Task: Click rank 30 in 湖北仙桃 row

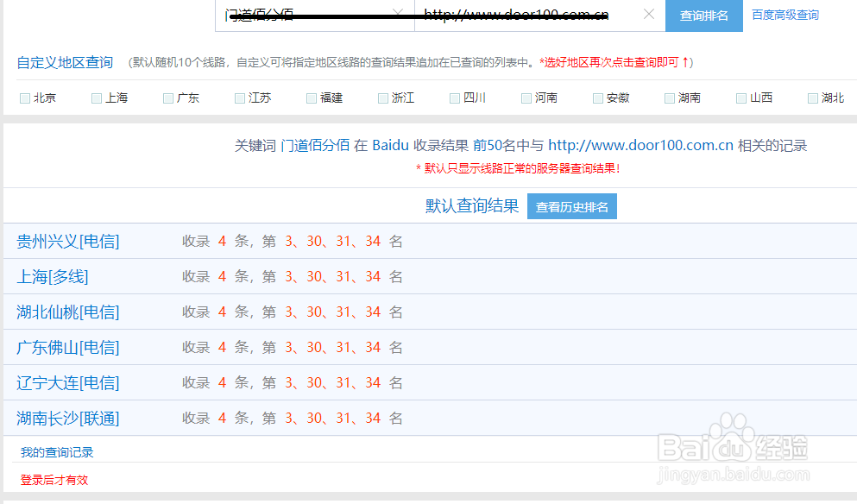Action: 314,312
